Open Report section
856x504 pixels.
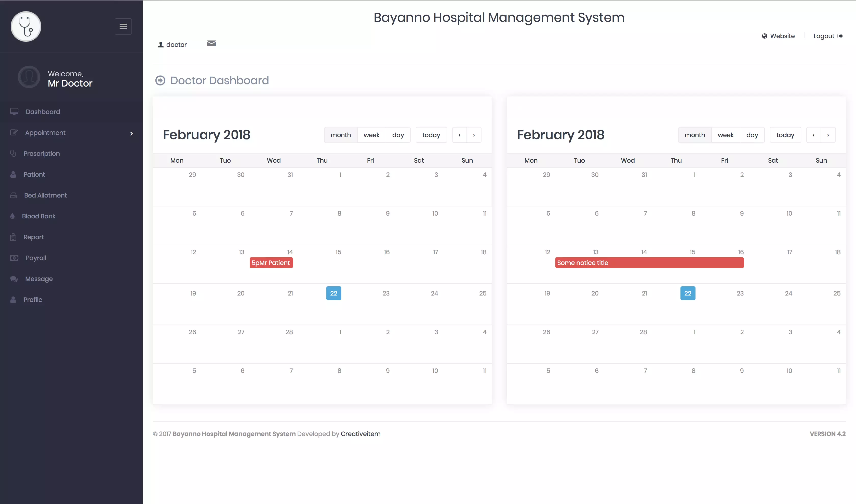pyautogui.click(x=34, y=237)
